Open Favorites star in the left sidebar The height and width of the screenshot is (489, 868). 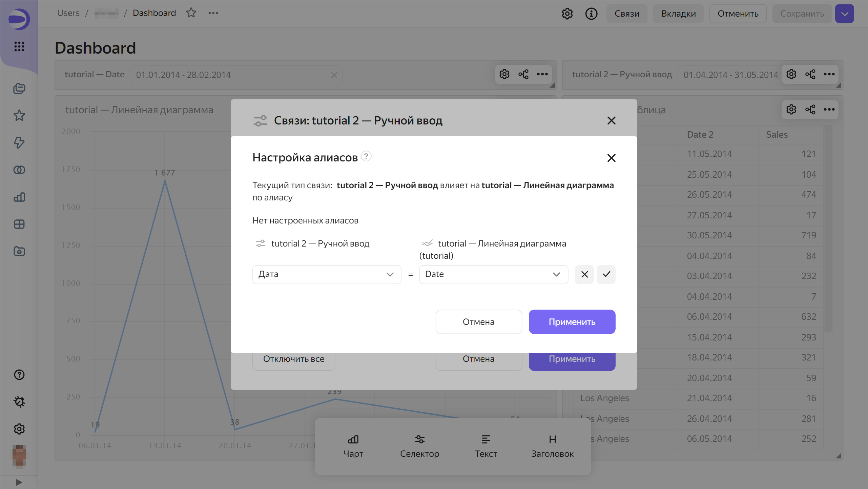[19, 116]
